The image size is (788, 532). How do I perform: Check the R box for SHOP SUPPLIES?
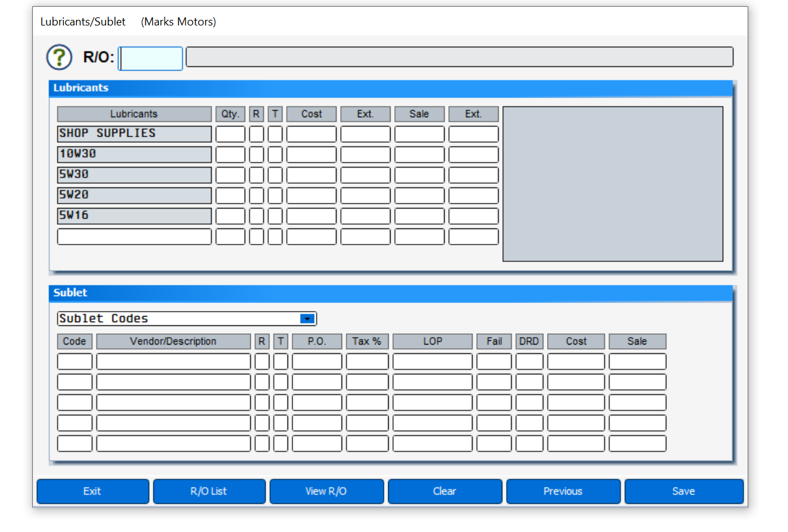coord(256,133)
